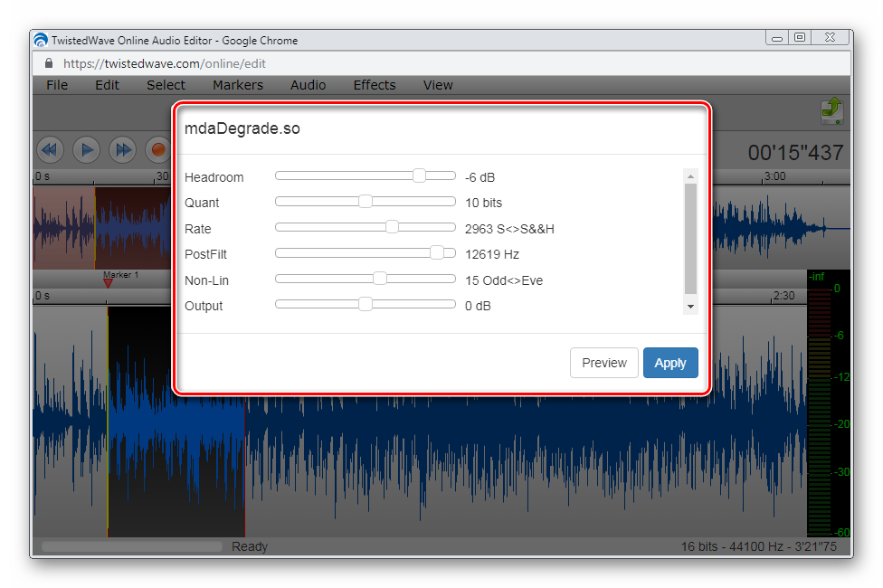Click the Apply button

670,363
